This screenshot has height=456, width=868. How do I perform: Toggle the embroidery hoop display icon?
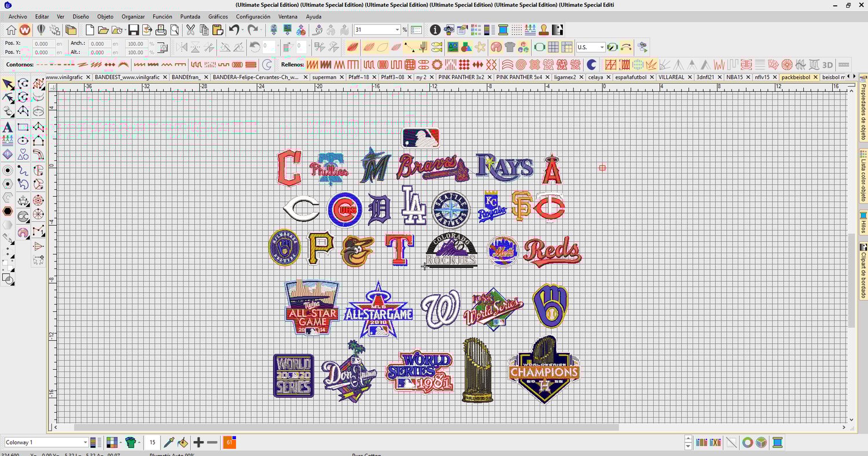click(x=540, y=47)
